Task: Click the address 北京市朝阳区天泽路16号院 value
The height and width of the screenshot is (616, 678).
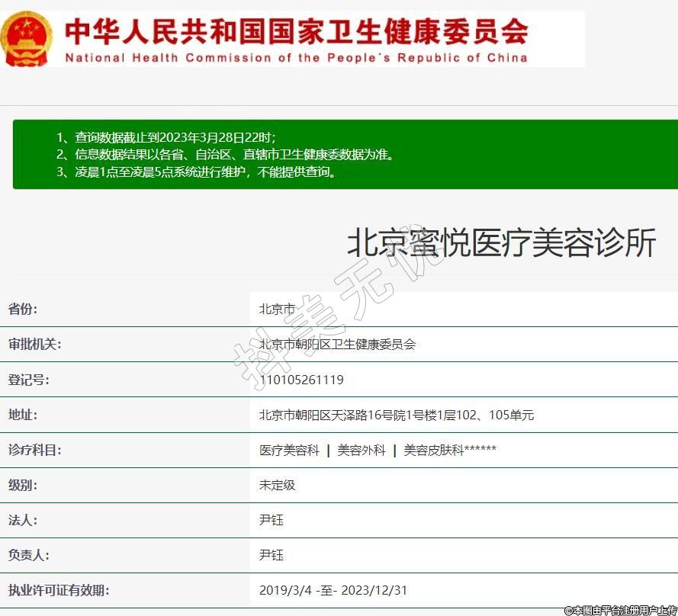Action: [x=396, y=415]
